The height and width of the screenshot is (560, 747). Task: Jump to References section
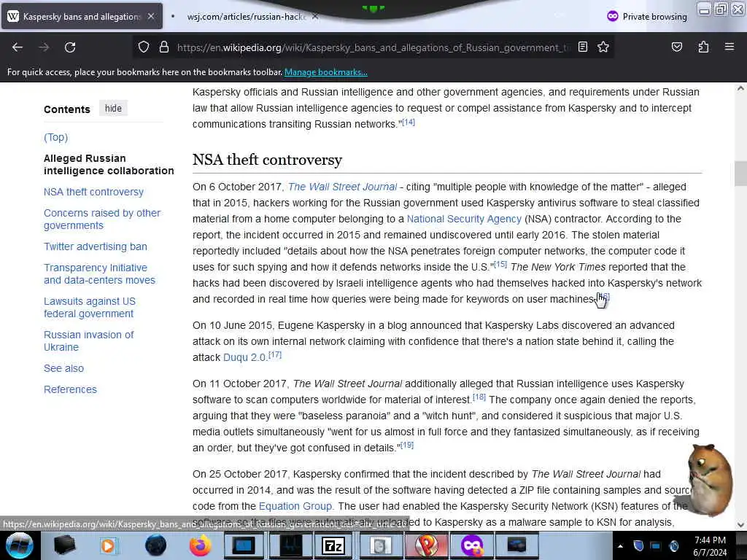click(x=71, y=389)
